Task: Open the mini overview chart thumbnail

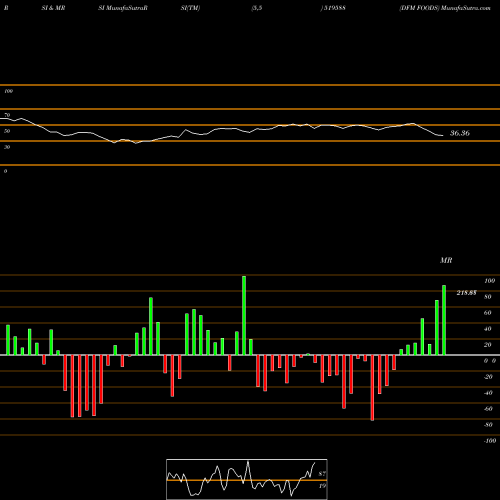Action: [x=247, y=479]
